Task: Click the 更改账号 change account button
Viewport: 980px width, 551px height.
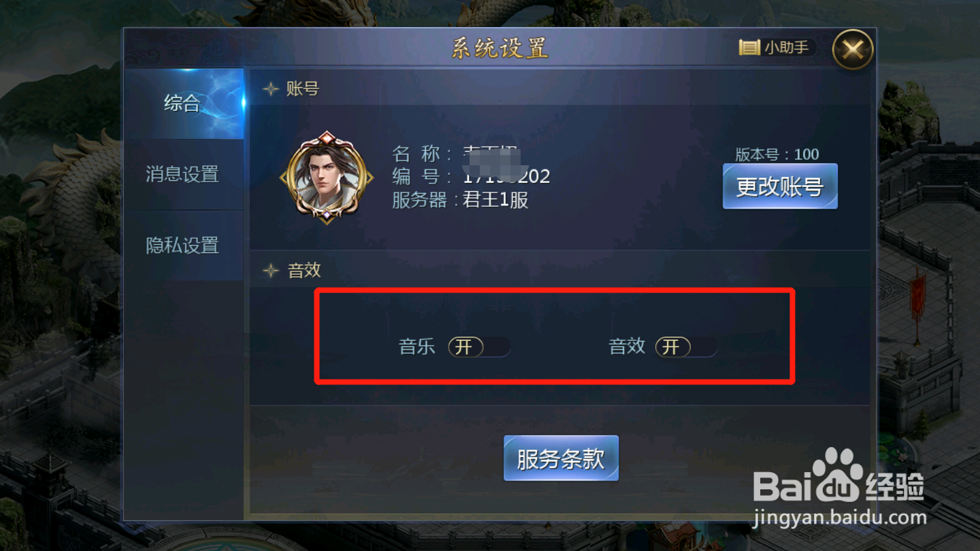Action: [x=780, y=186]
